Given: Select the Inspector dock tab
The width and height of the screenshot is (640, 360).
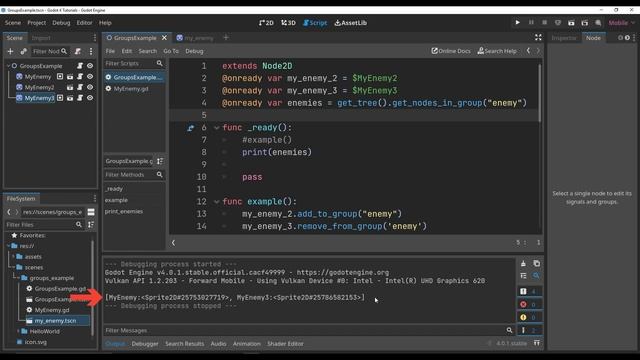Looking at the screenshot, I should 564,38.
